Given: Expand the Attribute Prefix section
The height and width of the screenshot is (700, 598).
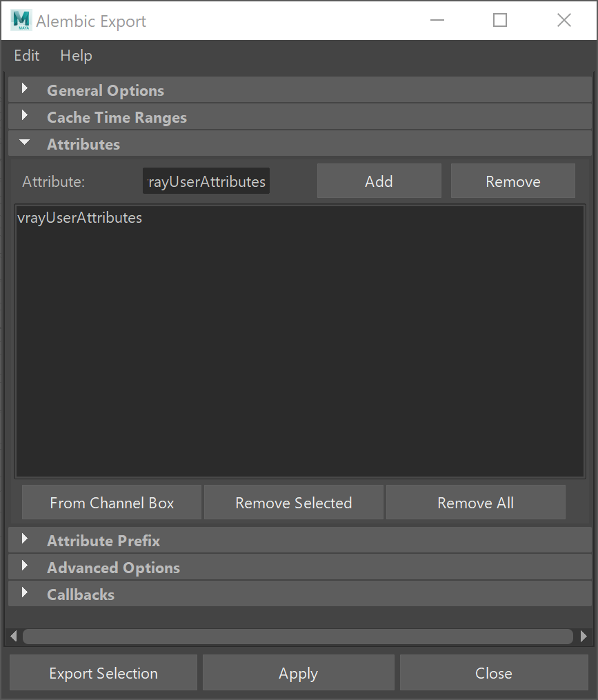Looking at the screenshot, I should (x=299, y=540).
